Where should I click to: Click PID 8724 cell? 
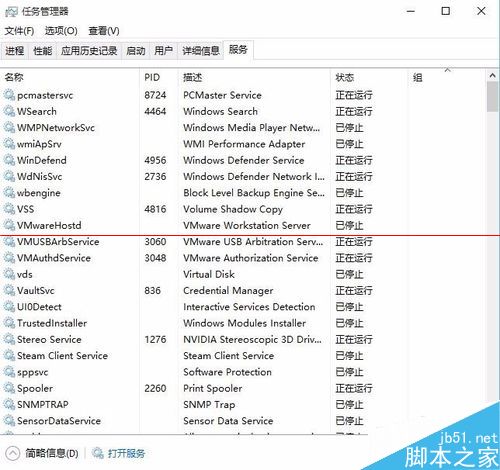coord(155,95)
